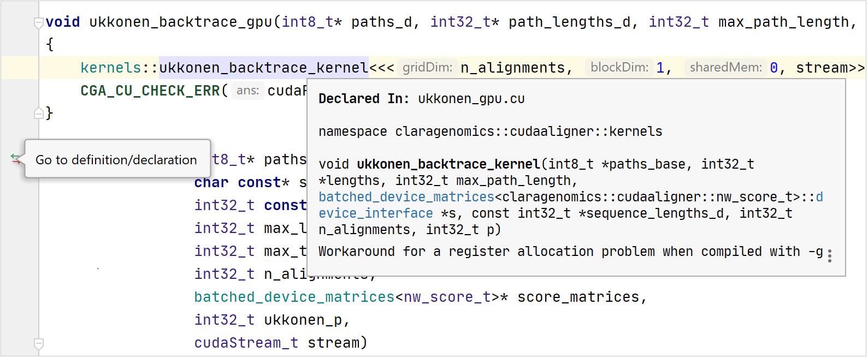The image size is (868, 358).
Task: Click the fold end marker beside closing brace
Action: click(x=39, y=114)
